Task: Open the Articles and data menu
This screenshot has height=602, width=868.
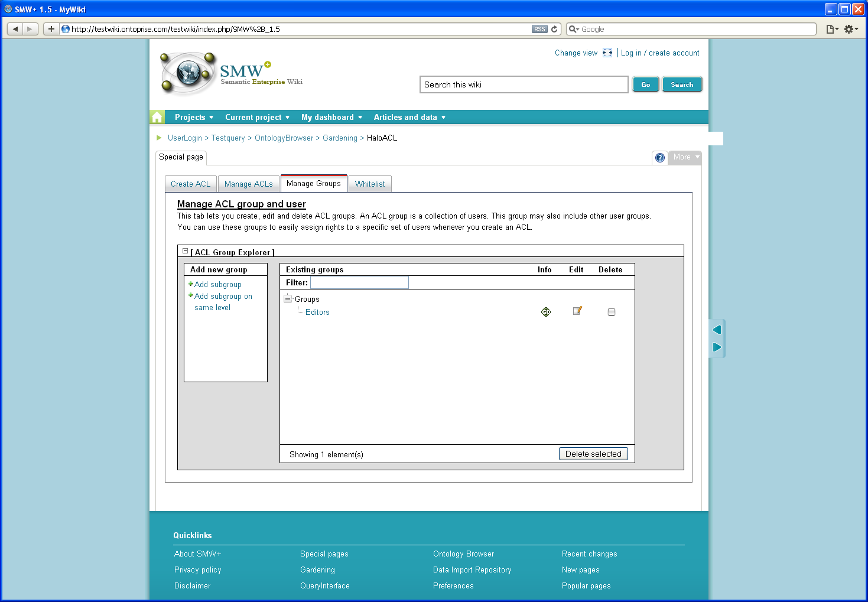Action: (x=409, y=117)
